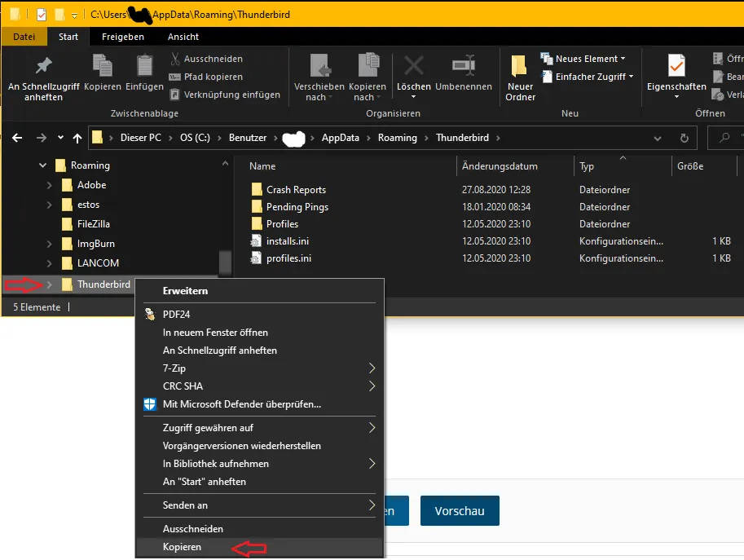
Task: Expand the estos folder in tree
Action: click(x=50, y=205)
